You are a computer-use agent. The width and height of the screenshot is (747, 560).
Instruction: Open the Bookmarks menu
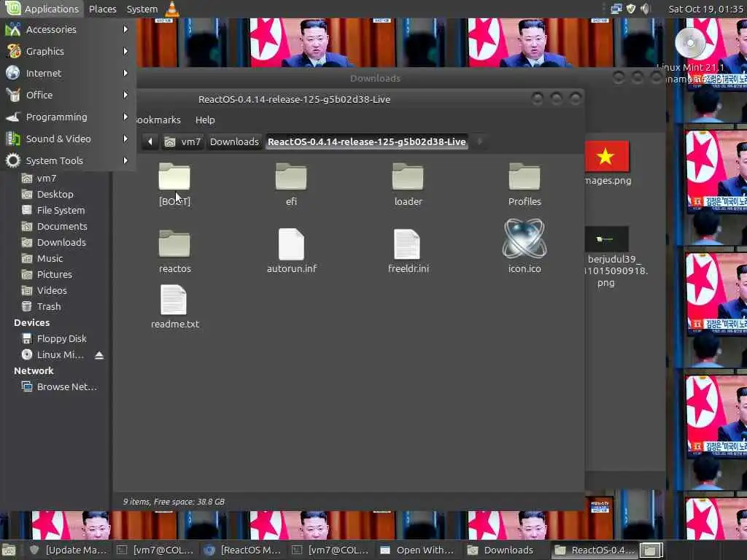[x=158, y=120]
